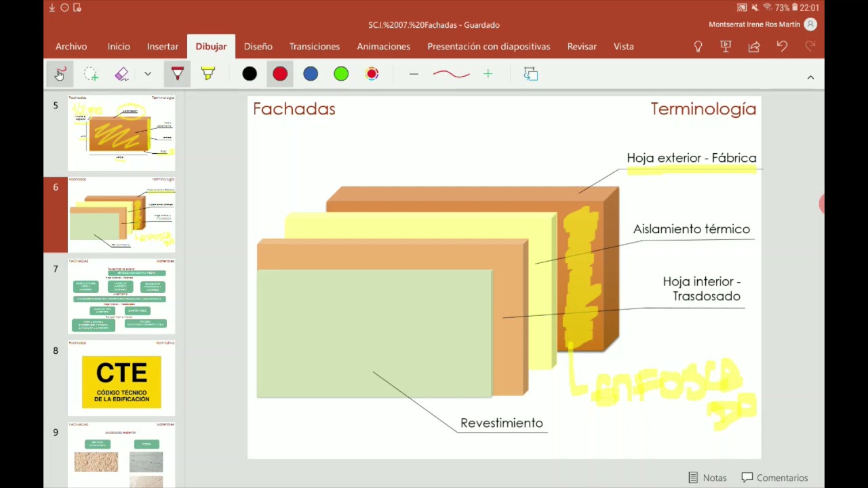Select slide 6 thumbnail
This screenshot has width=868, height=488.
pos(121,214)
